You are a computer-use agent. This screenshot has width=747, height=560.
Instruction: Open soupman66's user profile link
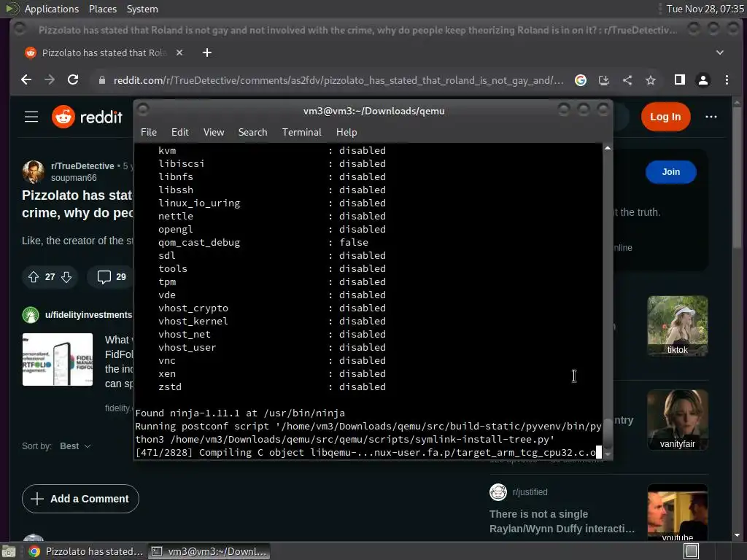coord(74,178)
